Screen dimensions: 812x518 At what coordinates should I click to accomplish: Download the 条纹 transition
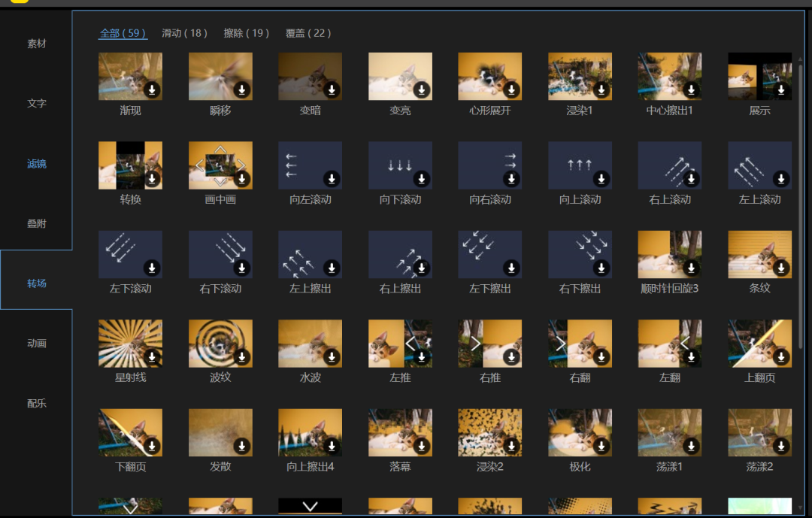pyautogui.click(x=781, y=268)
